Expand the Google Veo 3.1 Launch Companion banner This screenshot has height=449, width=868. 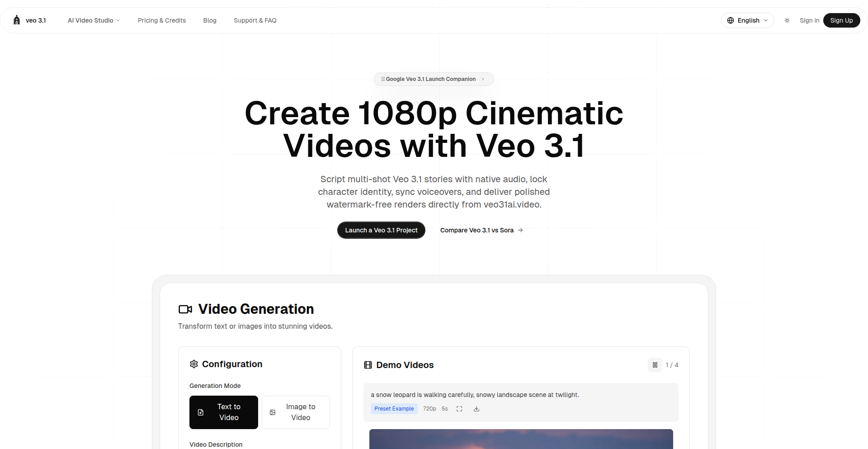(x=434, y=79)
